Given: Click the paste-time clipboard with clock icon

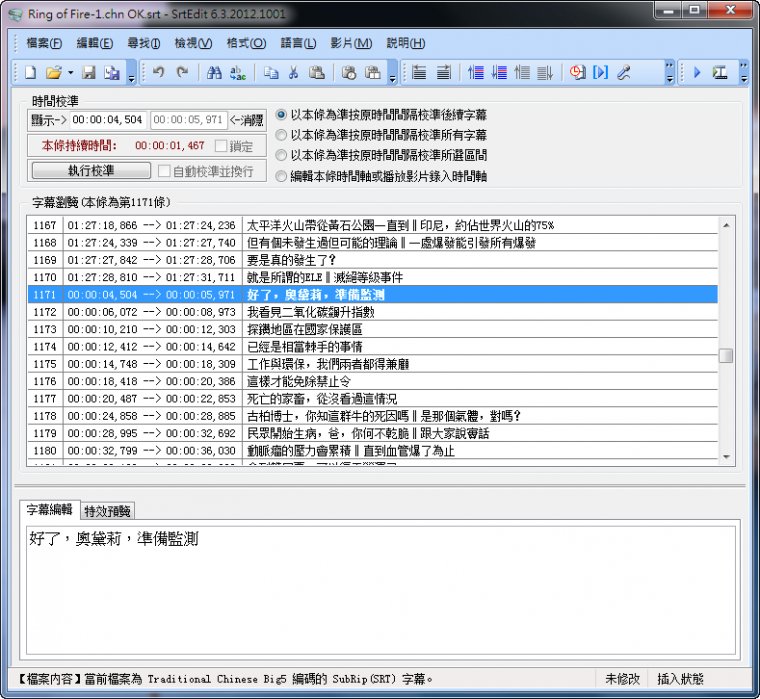Looking at the screenshot, I should pyautogui.click(x=349, y=73).
